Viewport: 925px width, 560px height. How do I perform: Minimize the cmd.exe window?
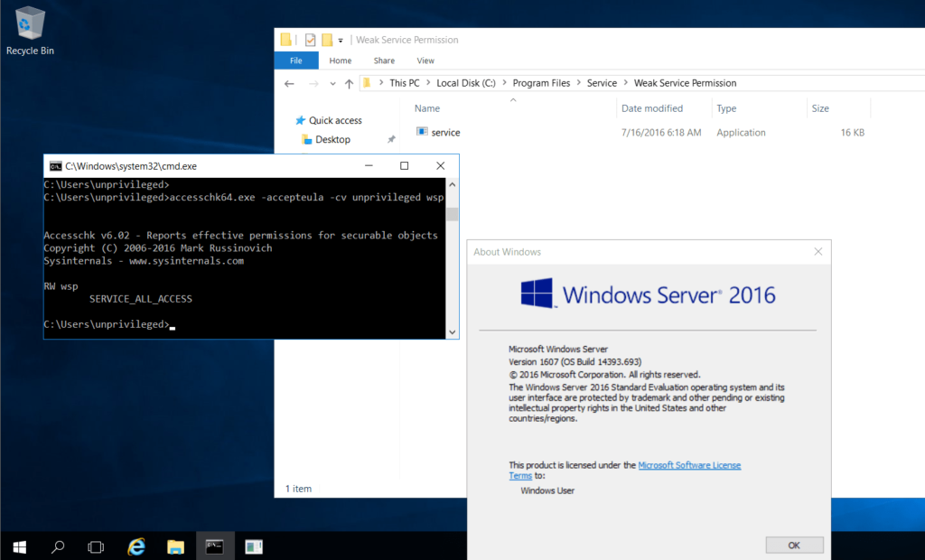[x=369, y=166]
